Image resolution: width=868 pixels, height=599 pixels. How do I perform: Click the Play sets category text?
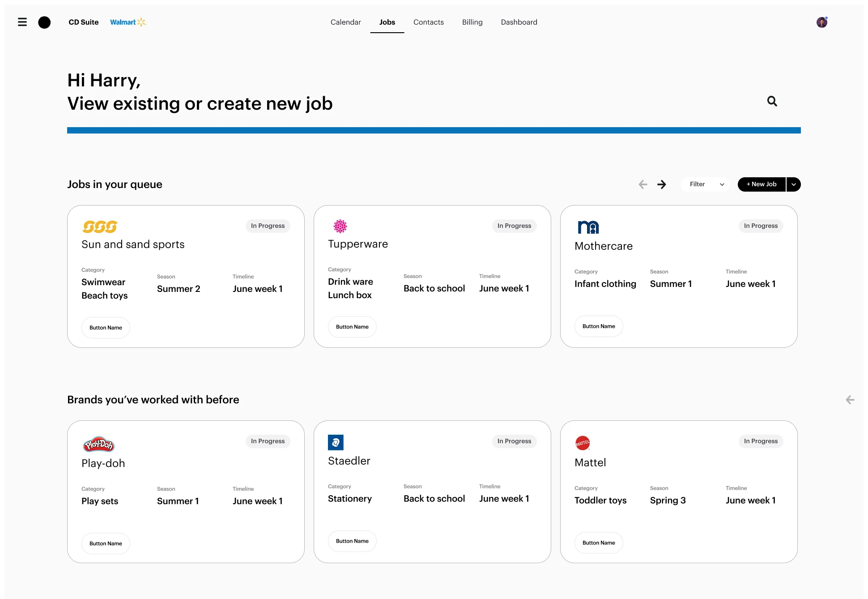coord(100,501)
